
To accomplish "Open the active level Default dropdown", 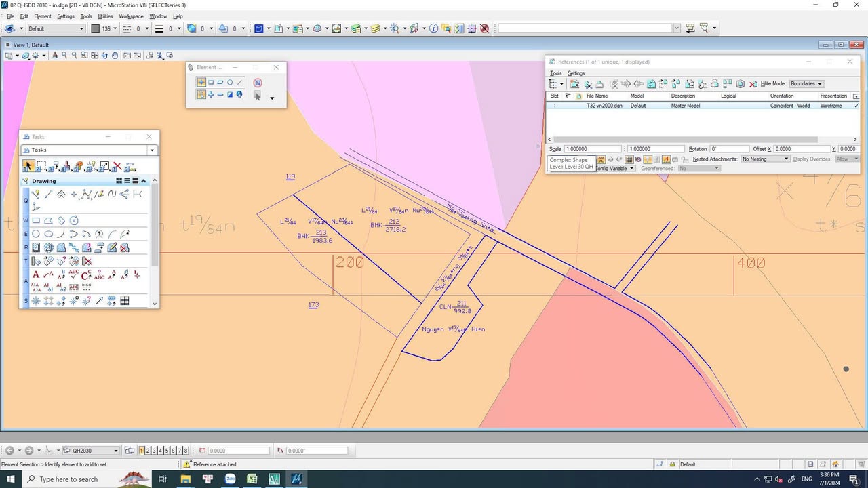I will coord(56,28).
